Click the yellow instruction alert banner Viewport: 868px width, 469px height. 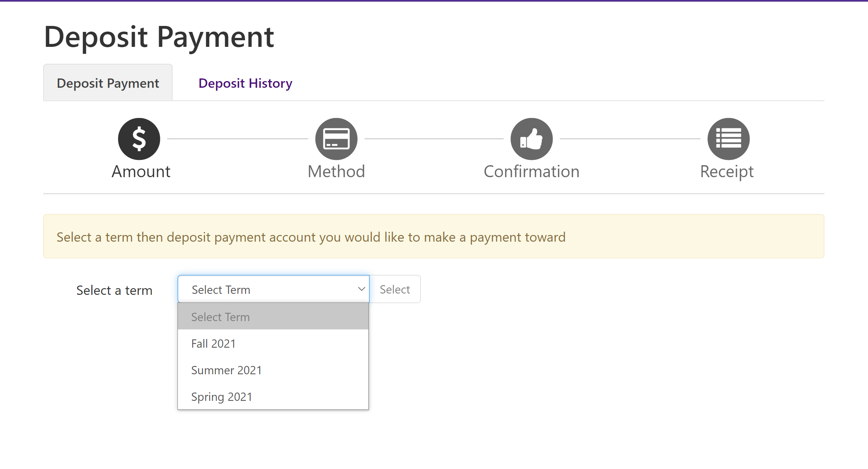[x=433, y=237]
